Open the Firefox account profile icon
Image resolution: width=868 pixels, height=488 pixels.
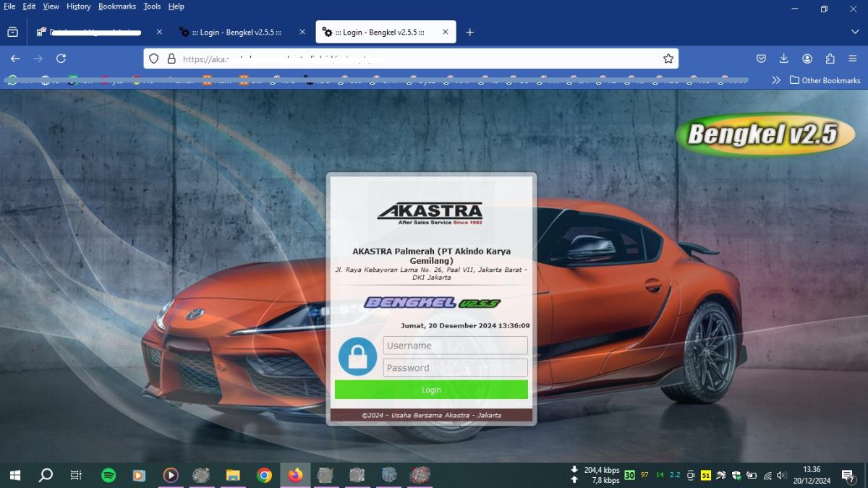tap(807, 59)
